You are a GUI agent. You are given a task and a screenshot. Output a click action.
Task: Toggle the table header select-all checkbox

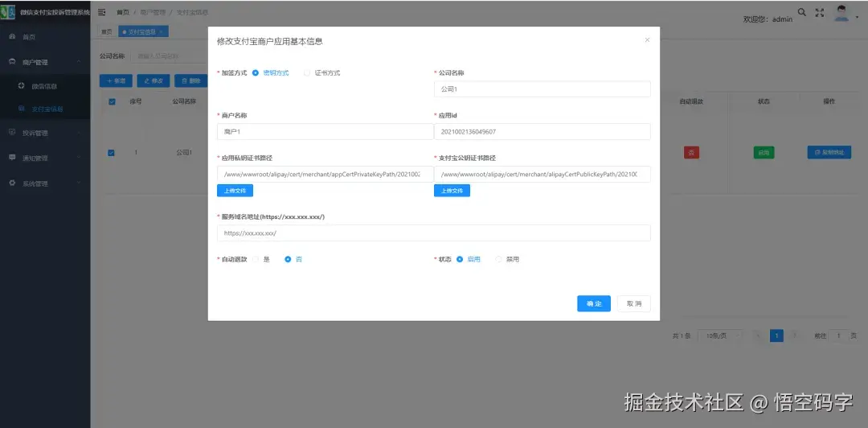112,101
